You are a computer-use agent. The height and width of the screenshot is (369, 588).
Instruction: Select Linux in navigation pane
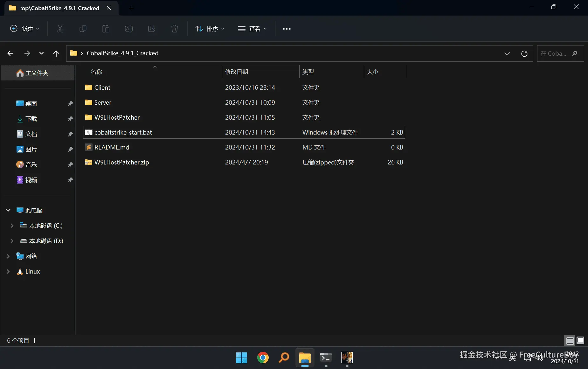coord(32,271)
